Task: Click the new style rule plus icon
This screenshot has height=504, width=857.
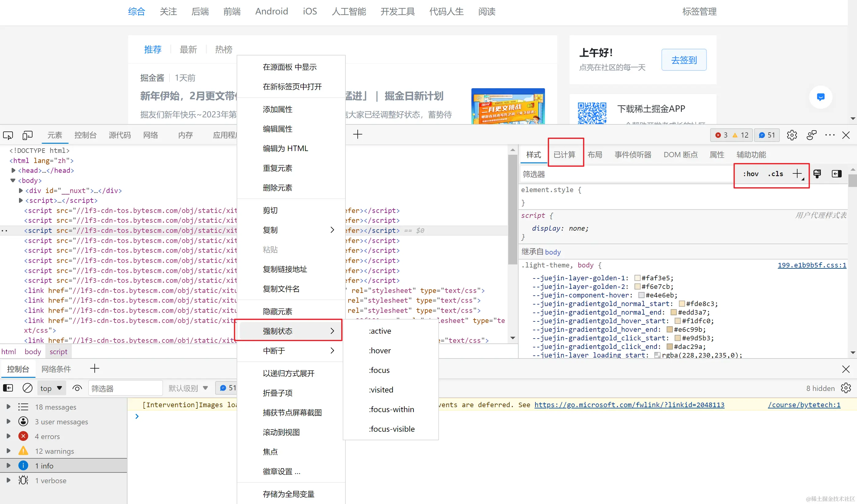Action: [x=797, y=174]
